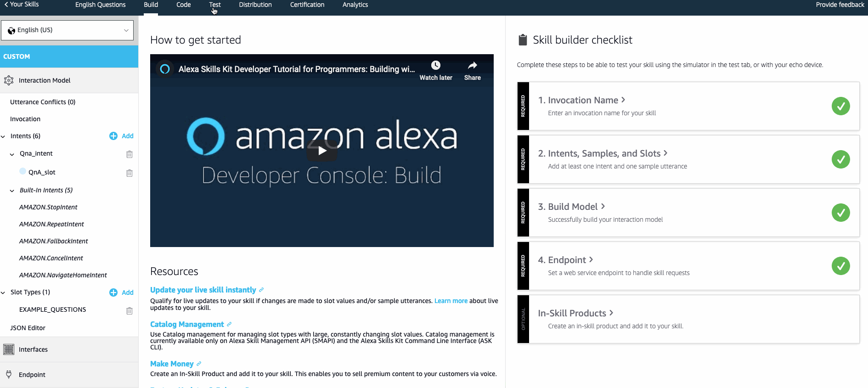Select AMAZON.CancelIntent in the intent list
This screenshot has height=388, width=868.
[x=51, y=258]
